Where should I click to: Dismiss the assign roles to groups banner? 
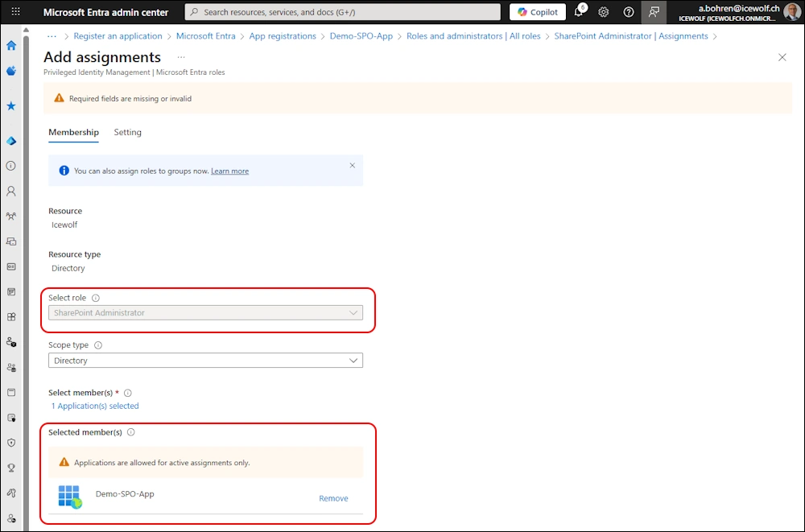pos(352,165)
